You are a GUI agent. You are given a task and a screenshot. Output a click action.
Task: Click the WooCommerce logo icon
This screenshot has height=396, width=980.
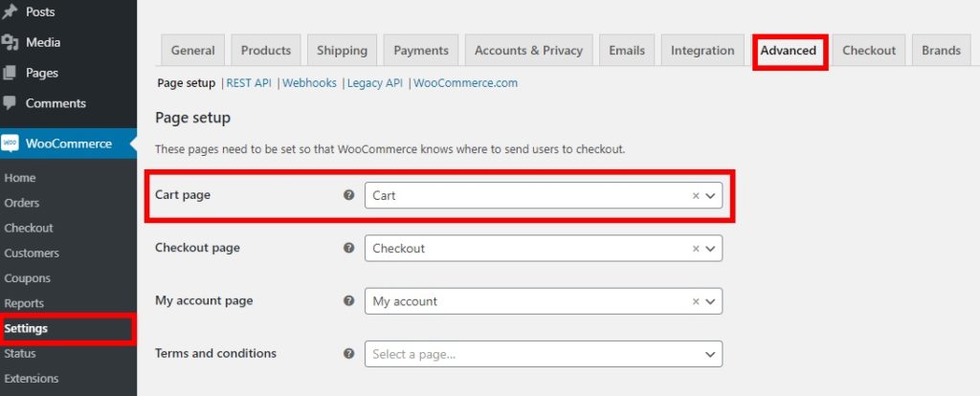click(10, 143)
